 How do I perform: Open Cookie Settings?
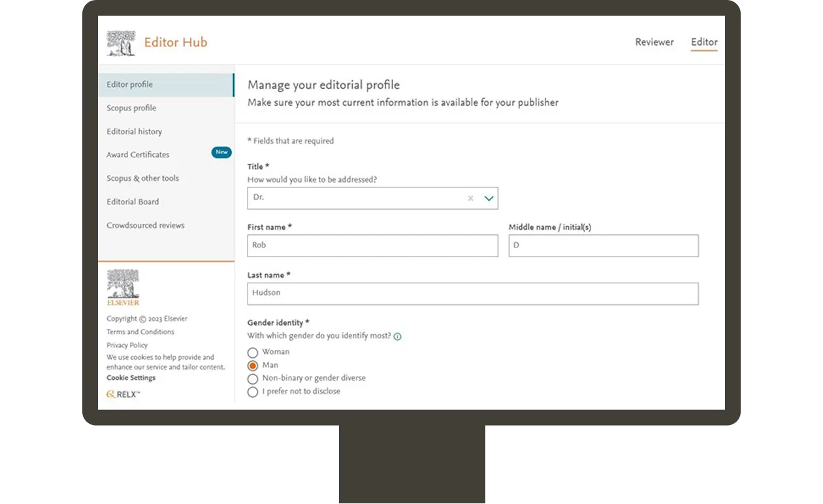pos(131,378)
